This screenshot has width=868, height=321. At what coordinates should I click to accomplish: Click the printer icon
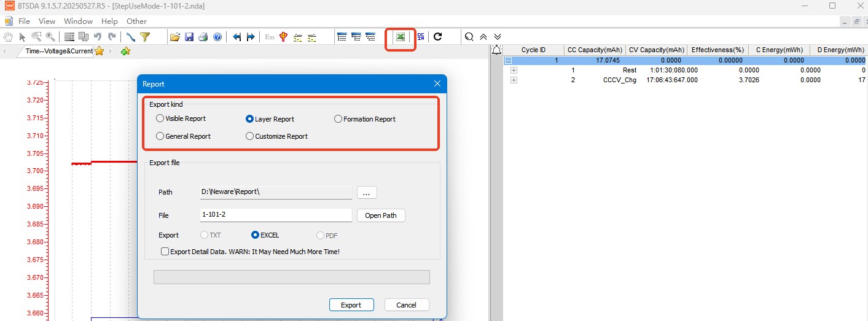(203, 37)
